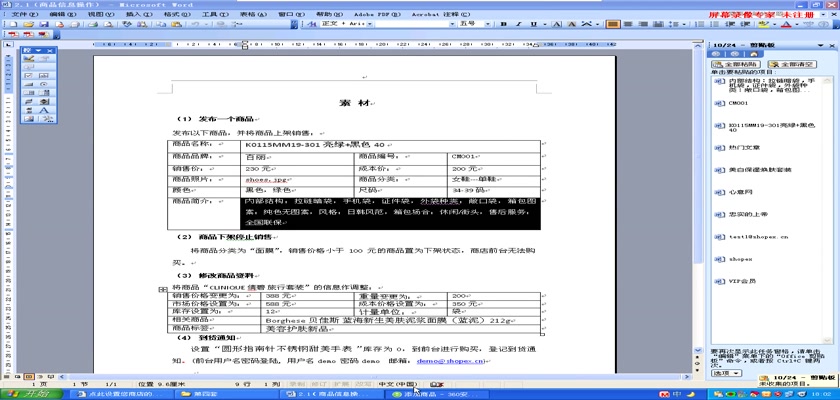Run the spelling and grammar check
Viewport: 840px width, 400px height.
tap(126, 24)
